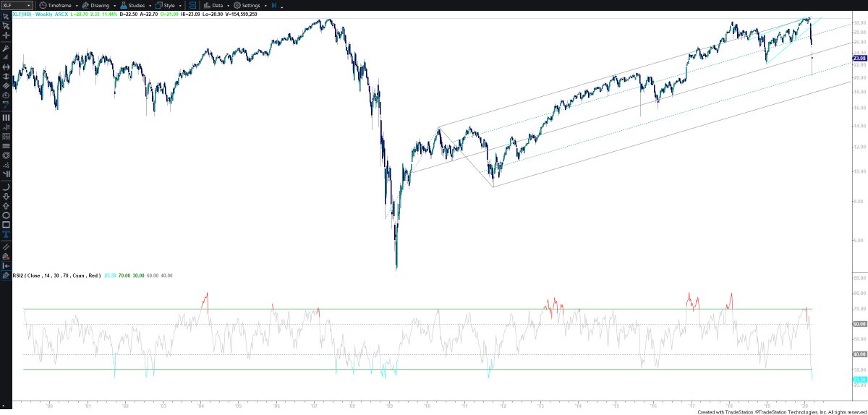Select the parallel lines channel tool

[6, 85]
